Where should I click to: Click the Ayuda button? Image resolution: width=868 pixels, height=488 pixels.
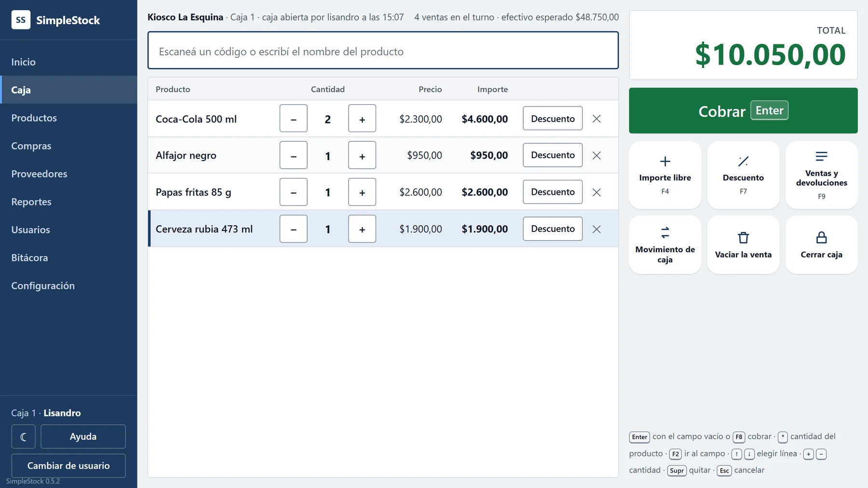pyautogui.click(x=83, y=437)
